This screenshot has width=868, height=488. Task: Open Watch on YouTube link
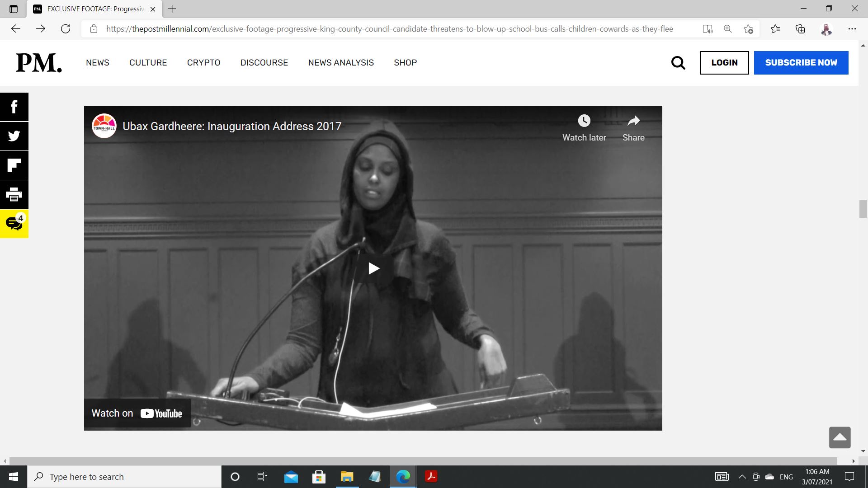(x=137, y=413)
